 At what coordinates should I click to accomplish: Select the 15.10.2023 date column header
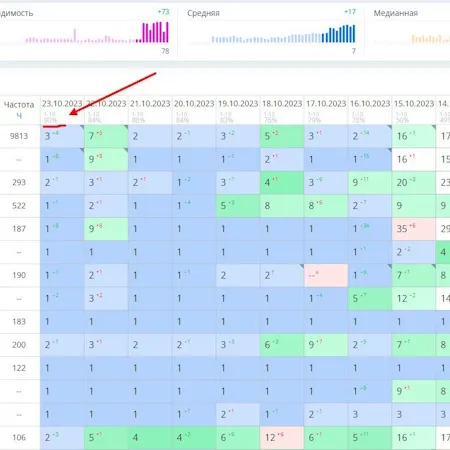(414, 104)
